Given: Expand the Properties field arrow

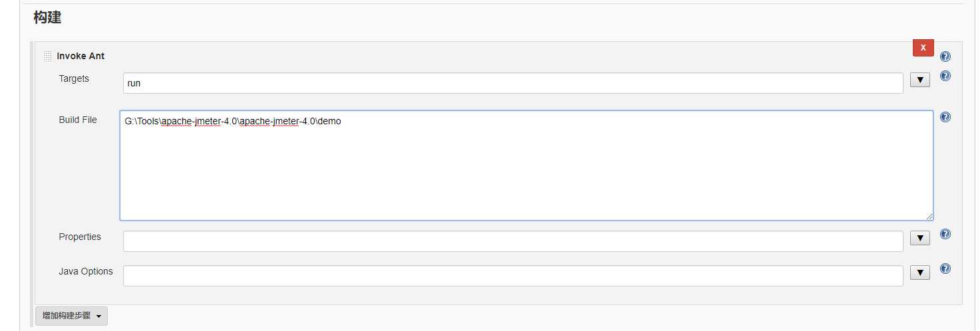Looking at the screenshot, I should tap(919, 238).
